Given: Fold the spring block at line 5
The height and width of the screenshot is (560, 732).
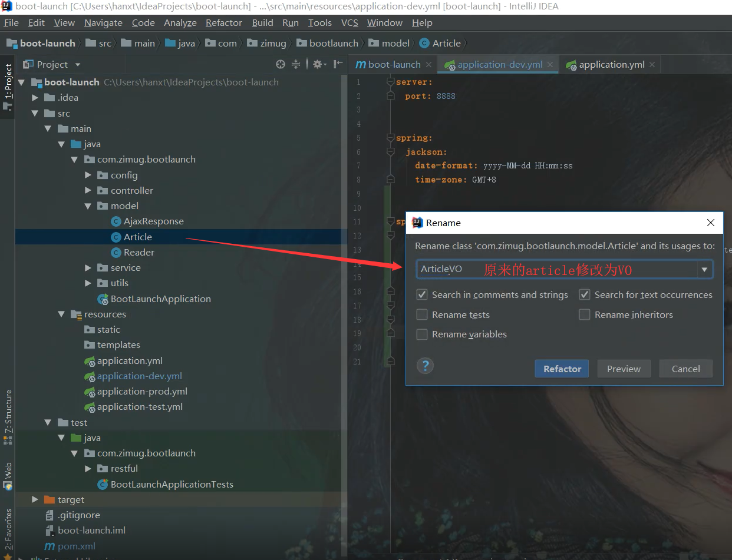Looking at the screenshot, I should click(390, 138).
